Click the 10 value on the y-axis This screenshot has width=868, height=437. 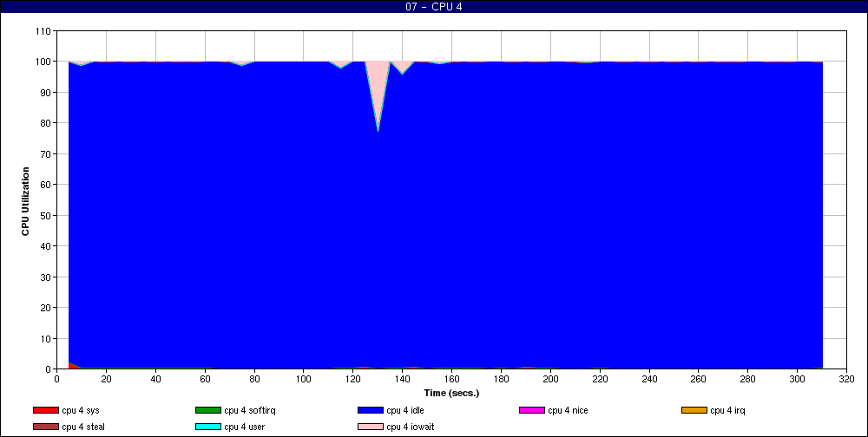[x=45, y=338]
